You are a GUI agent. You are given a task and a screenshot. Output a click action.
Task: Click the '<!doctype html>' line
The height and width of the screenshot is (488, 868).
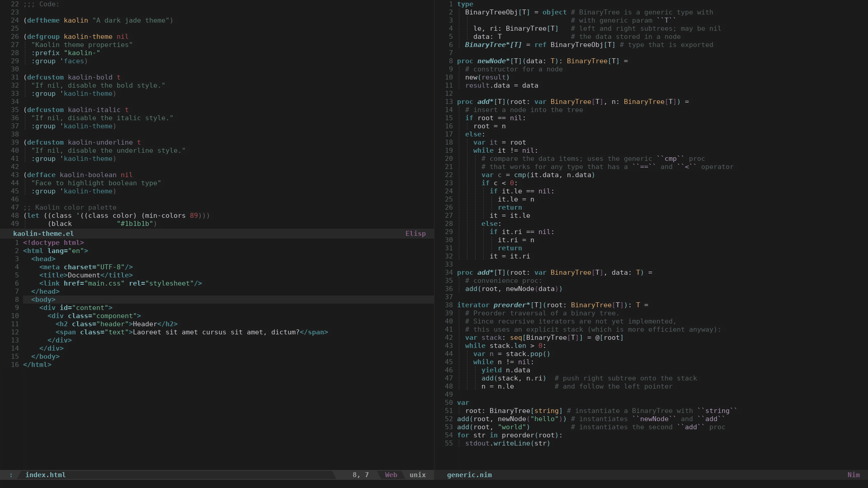click(x=54, y=243)
